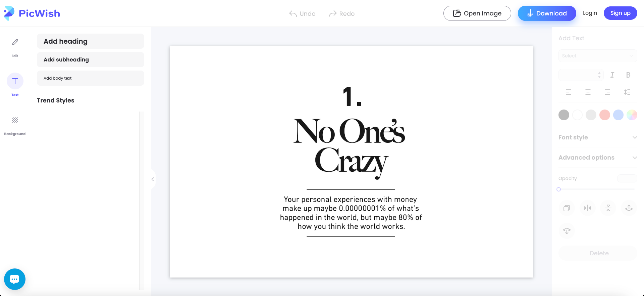The width and height of the screenshot is (644, 296).
Task: Click the Login link
Action: (590, 13)
